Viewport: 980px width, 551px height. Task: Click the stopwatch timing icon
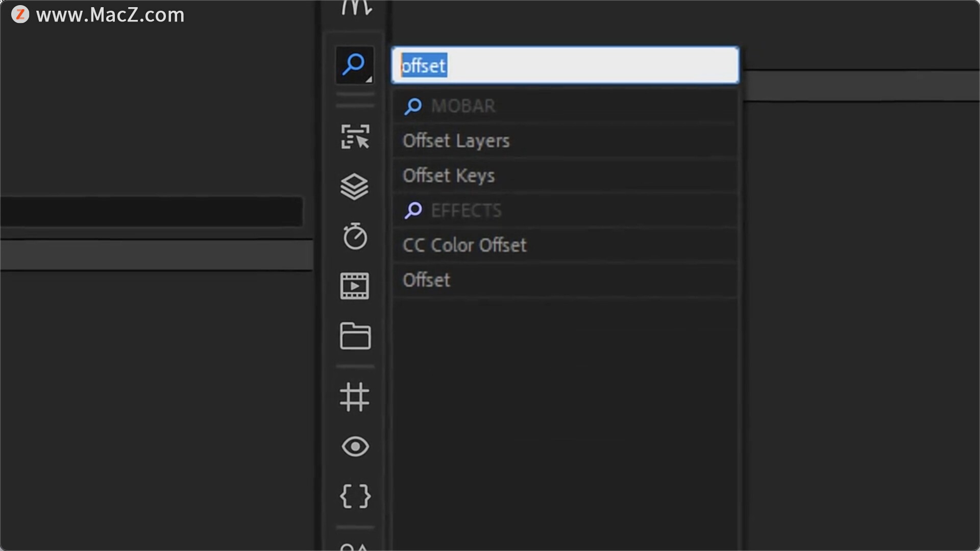(x=355, y=236)
